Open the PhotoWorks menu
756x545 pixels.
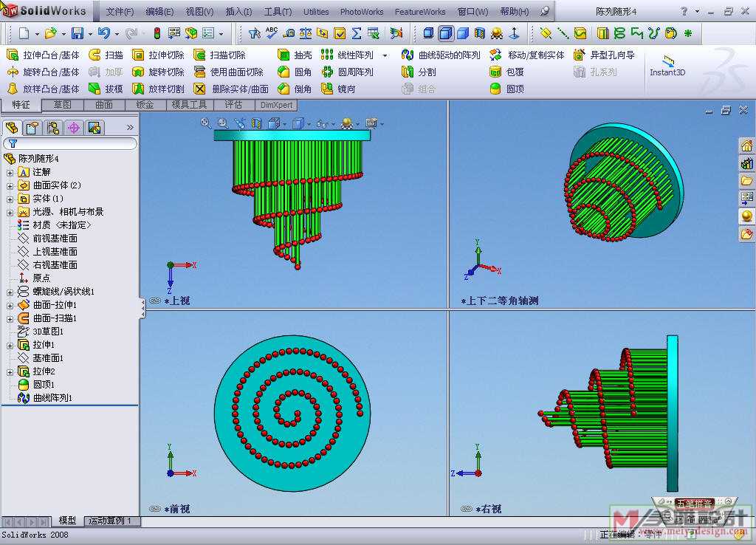click(362, 12)
